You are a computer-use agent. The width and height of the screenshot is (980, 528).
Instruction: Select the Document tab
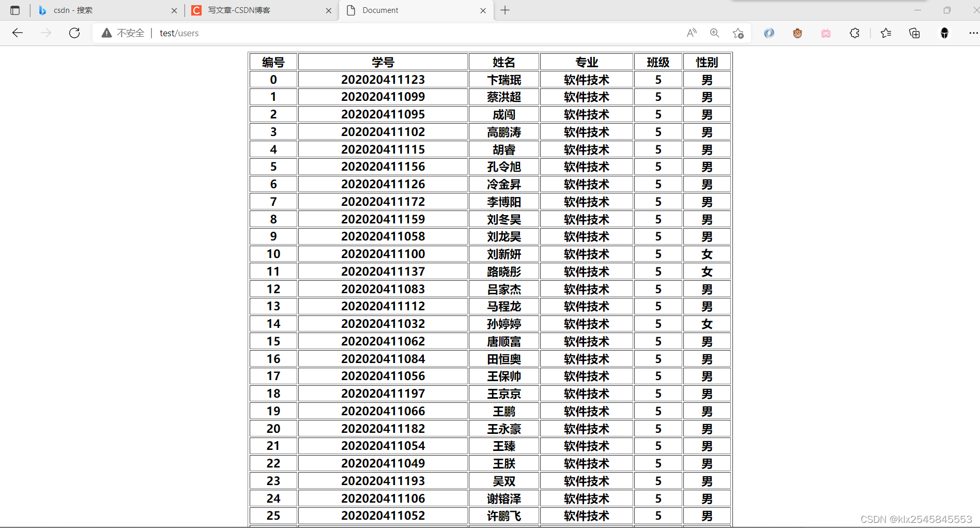coord(415,10)
